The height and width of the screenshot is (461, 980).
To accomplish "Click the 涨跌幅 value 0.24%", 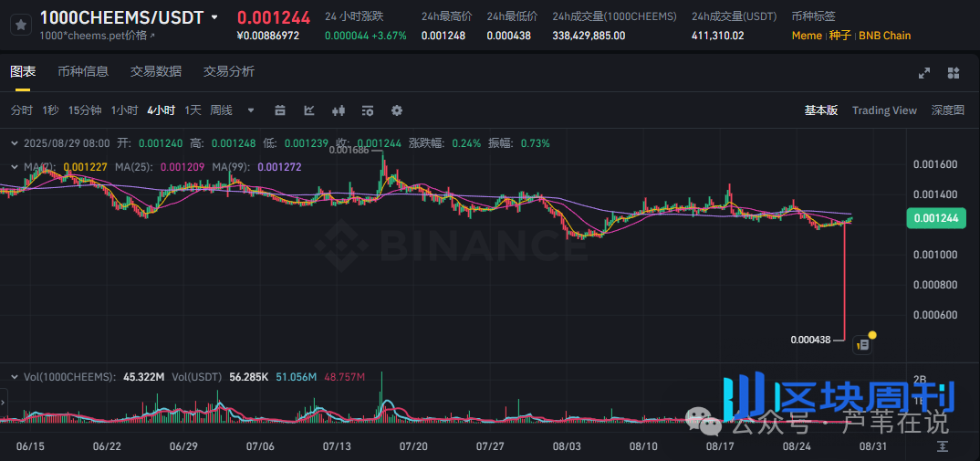I will point(465,143).
